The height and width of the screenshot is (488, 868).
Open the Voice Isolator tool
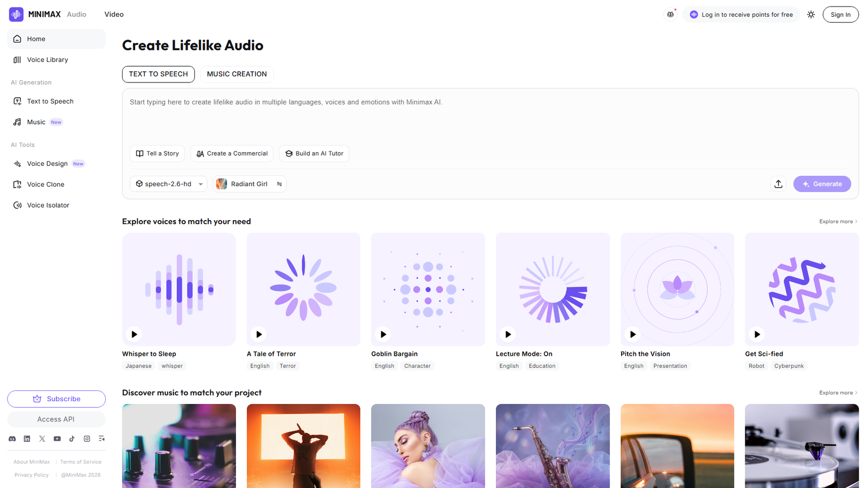[48, 205]
